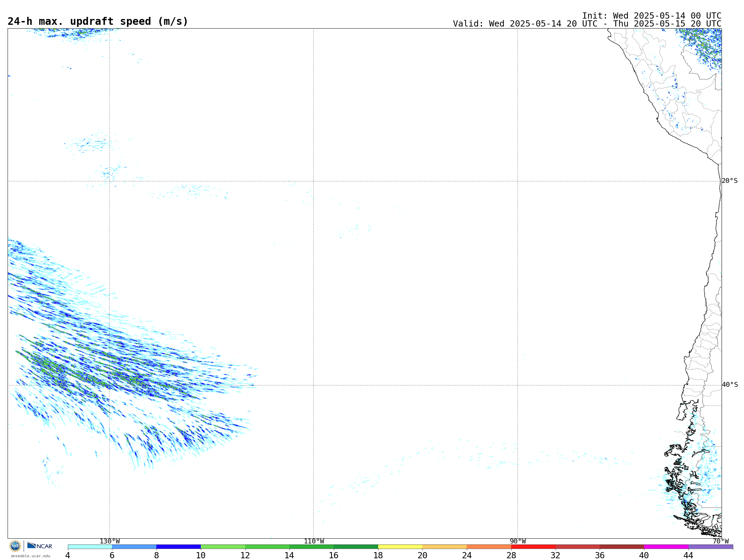Pick the dark blue 8-10 colorbar swatch
The width and height of the screenshot is (744, 560).
pos(178,547)
